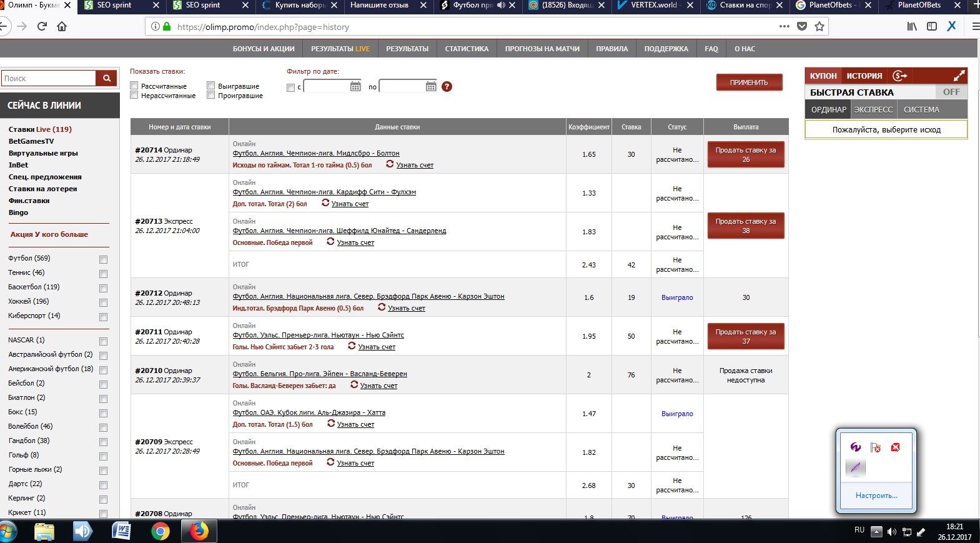The width and height of the screenshot is (980, 543).
Task: Click the red date filter help icon
Action: coord(447,87)
